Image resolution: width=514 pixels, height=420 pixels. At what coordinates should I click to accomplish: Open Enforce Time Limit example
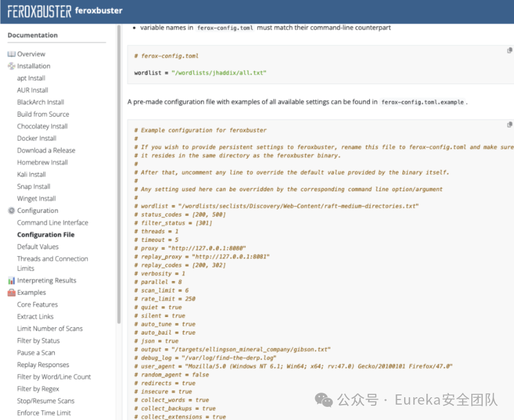tap(44, 413)
